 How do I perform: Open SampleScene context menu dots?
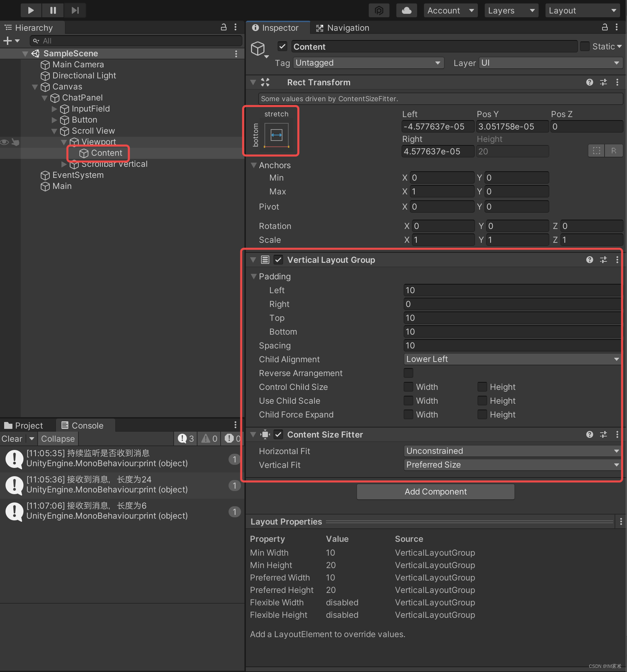[236, 54]
